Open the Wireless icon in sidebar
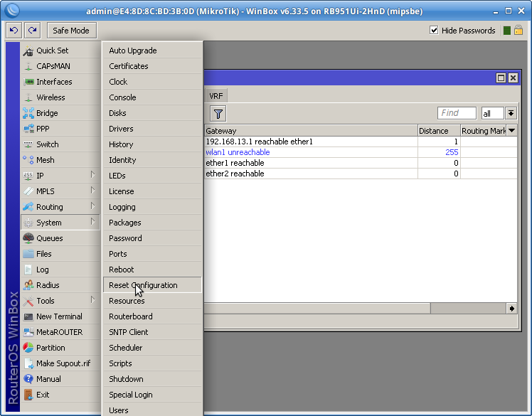Viewport: 532px width, 416px height. pos(28,97)
